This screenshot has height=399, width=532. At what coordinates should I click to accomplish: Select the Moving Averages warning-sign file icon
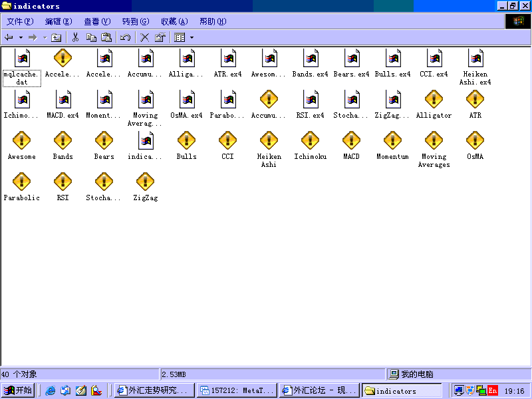(434, 140)
